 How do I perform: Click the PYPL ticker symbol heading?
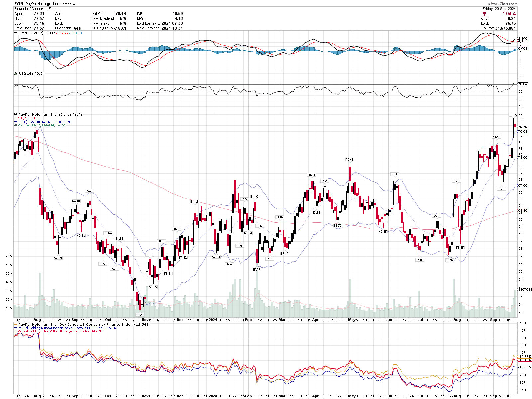tap(19, 4)
